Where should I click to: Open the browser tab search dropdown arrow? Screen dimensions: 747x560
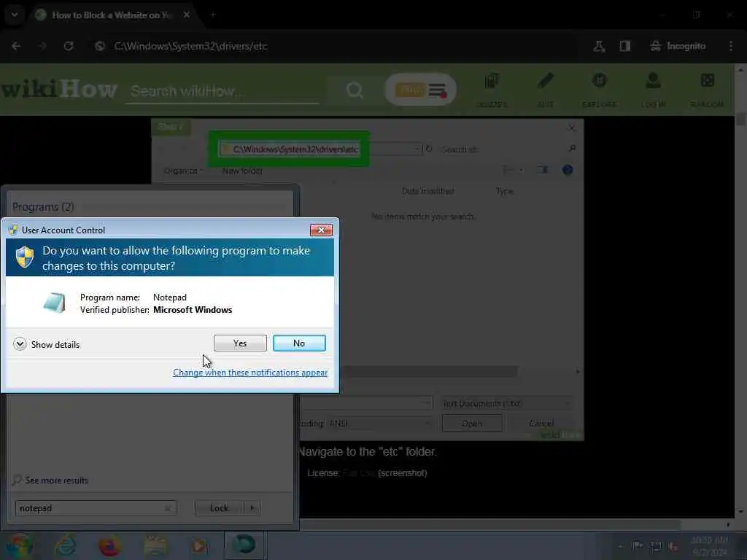point(15,15)
